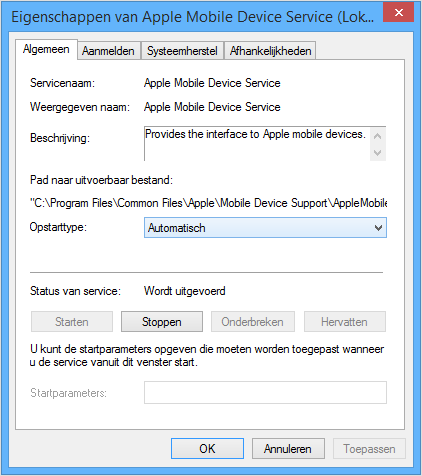This screenshot has height=476, width=422.
Task: Select the Automatisch combo box text
Action: click(177, 228)
